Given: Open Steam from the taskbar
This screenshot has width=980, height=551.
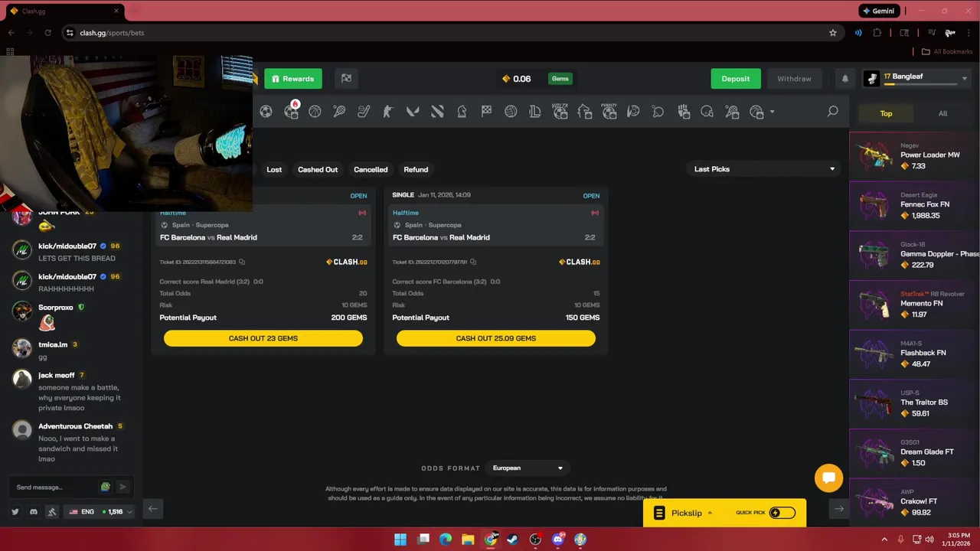Looking at the screenshot, I should click(x=513, y=540).
